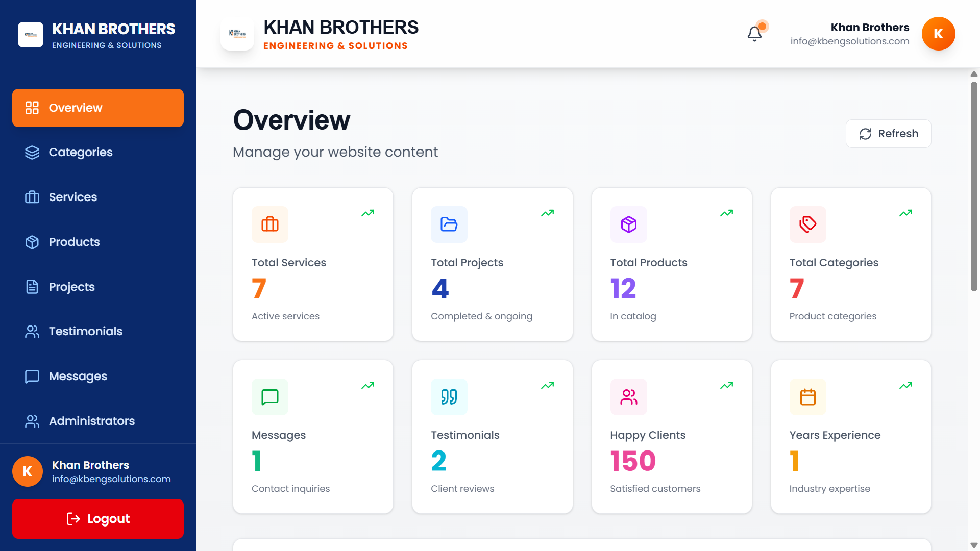Click the 'Product categories' caption
Screen dimensions: 980x551
point(833,316)
